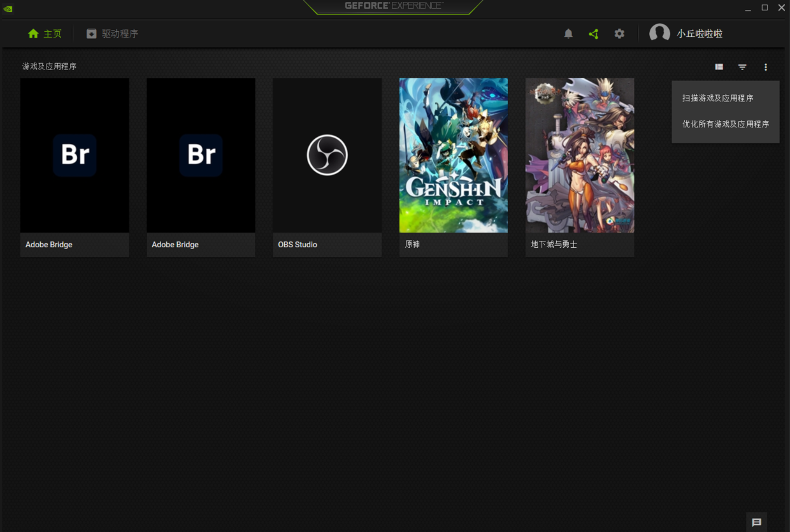Open the 驱动程序 drivers tab
The height and width of the screenshot is (532, 790).
(x=113, y=34)
